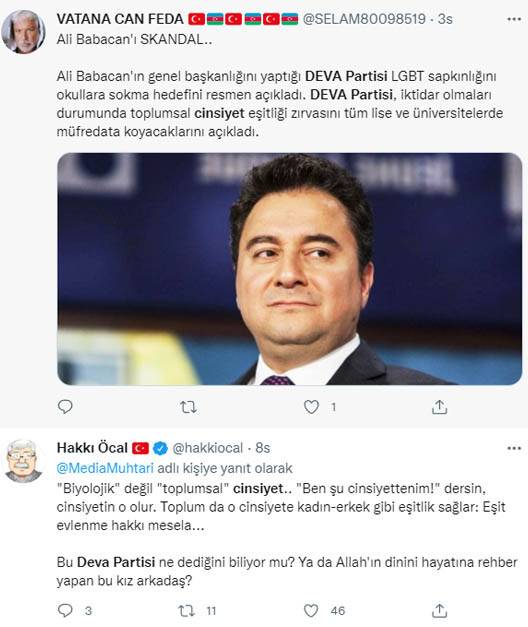Click the VATANA CAN FEDA display name
The height and width of the screenshot is (627, 528).
click(x=120, y=19)
